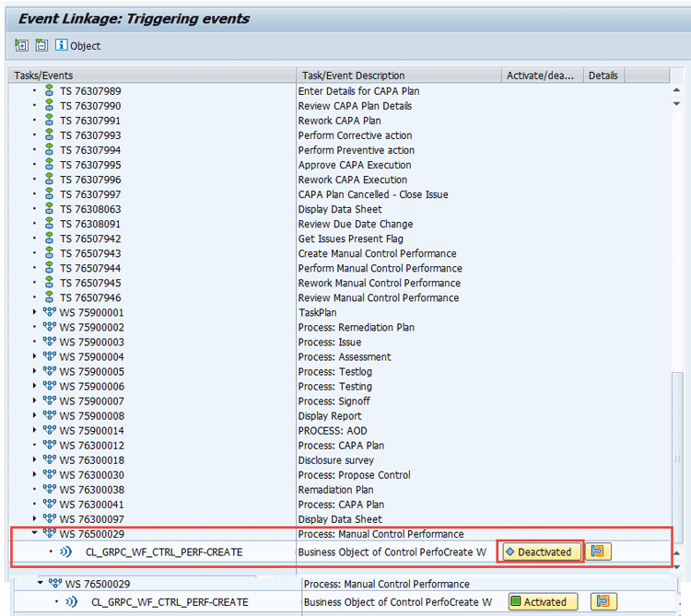Click the scroll down arrow of tree scrollbar
This screenshot has height=616, width=691.
coord(678,565)
